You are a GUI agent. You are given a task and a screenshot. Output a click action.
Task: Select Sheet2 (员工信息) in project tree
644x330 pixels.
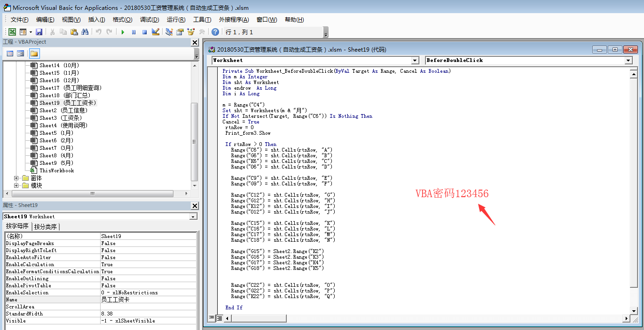63,110
